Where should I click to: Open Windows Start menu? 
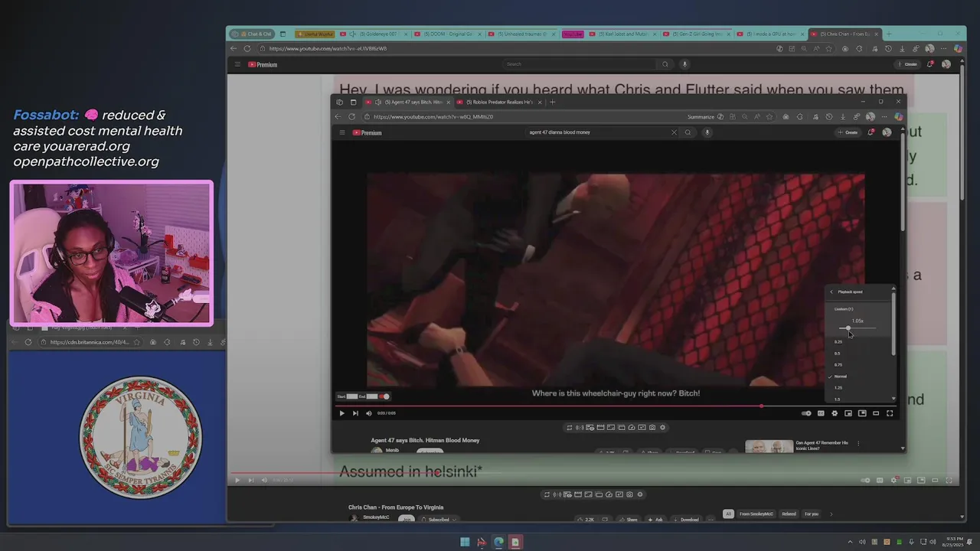click(x=465, y=543)
